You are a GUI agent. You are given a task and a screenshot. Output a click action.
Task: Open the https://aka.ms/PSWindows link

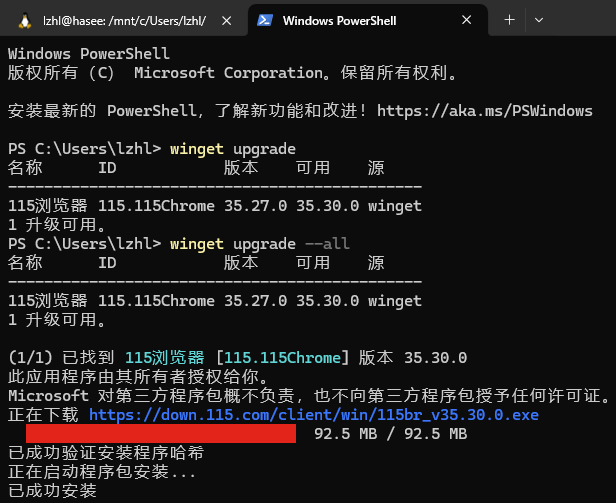(x=485, y=111)
